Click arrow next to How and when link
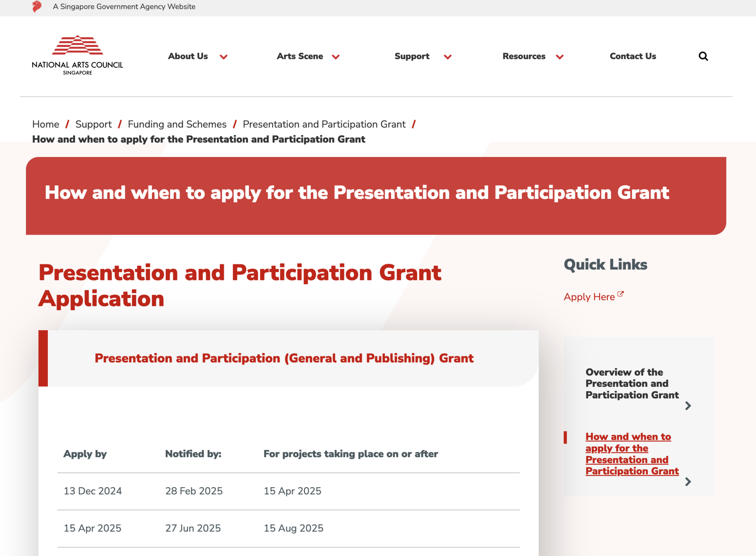Image resolution: width=756 pixels, height=556 pixels. point(688,481)
